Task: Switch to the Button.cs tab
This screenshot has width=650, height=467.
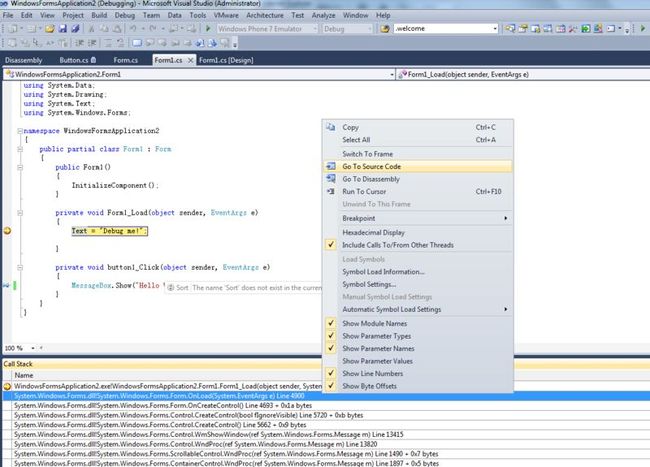Action: click(78, 60)
